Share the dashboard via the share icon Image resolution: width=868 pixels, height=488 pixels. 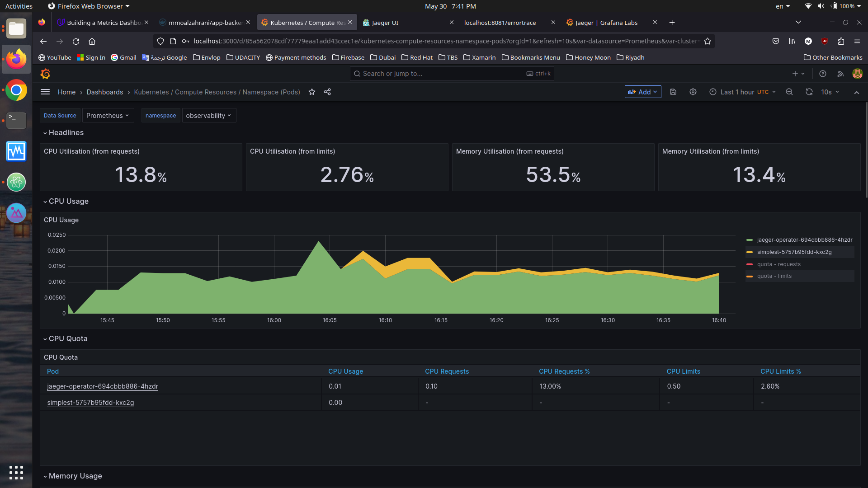327,92
